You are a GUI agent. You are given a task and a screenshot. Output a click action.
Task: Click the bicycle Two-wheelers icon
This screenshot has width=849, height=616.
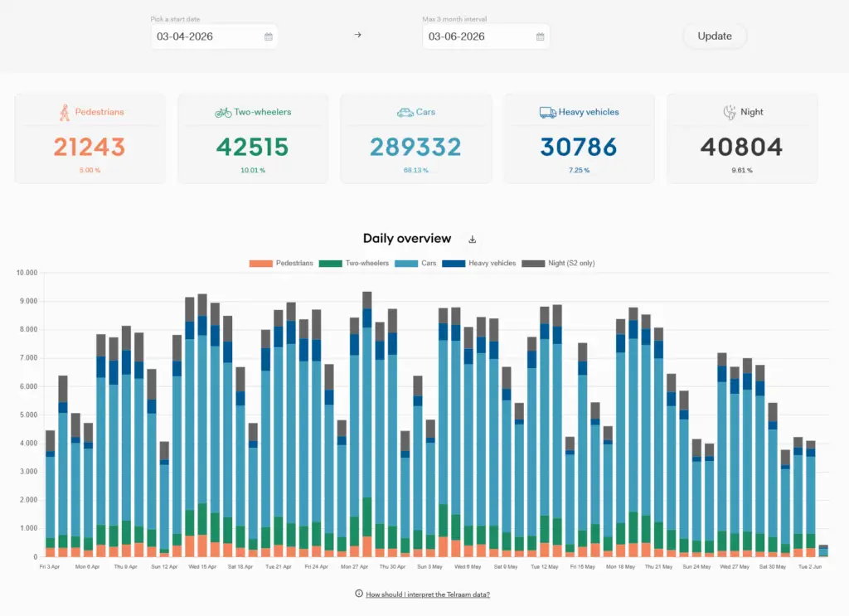pyautogui.click(x=223, y=113)
